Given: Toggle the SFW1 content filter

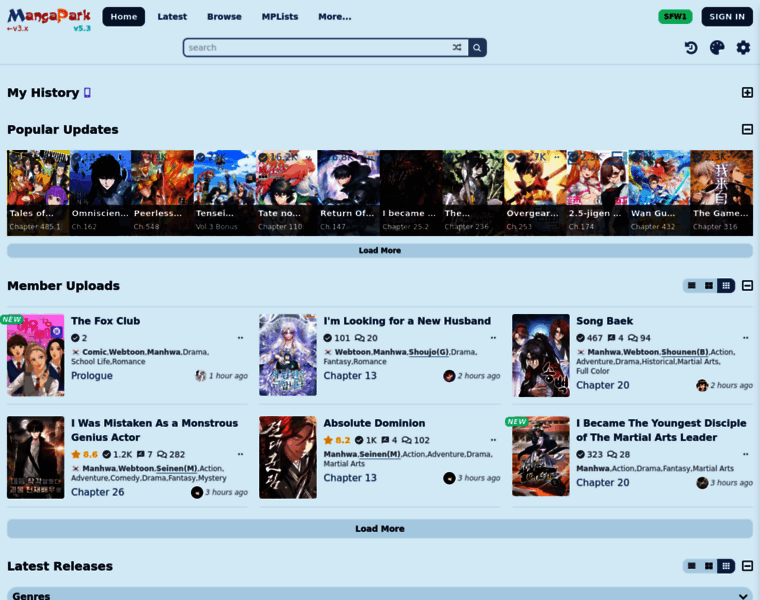Looking at the screenshot, I should (675, 16).
